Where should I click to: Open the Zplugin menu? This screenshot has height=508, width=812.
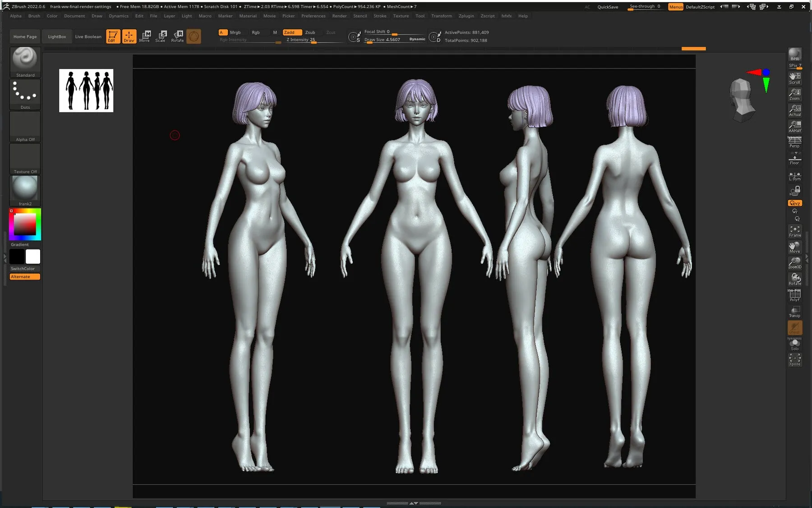(466, 16)
